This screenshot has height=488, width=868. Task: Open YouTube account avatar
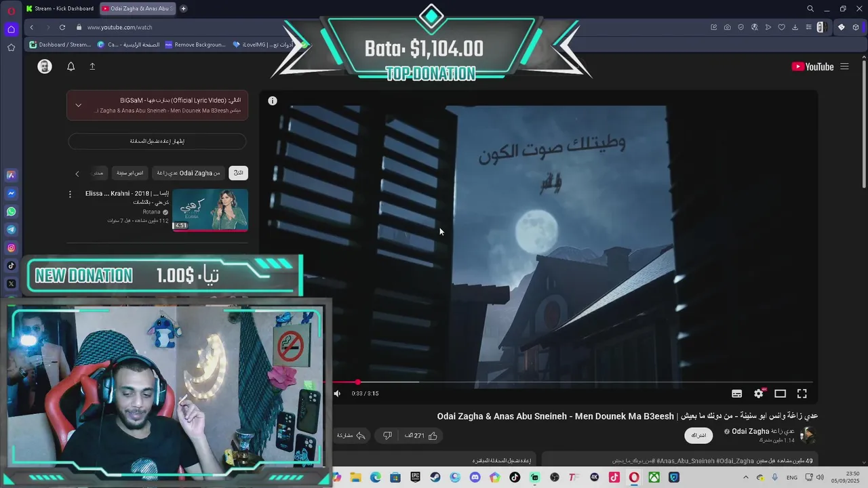(45, 66)
